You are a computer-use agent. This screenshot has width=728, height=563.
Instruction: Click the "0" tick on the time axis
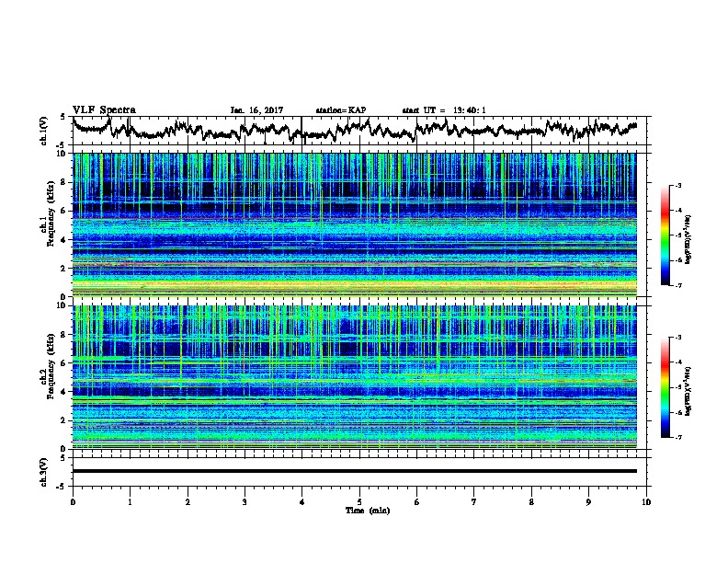pyautogui.click(x=73, y=502)
